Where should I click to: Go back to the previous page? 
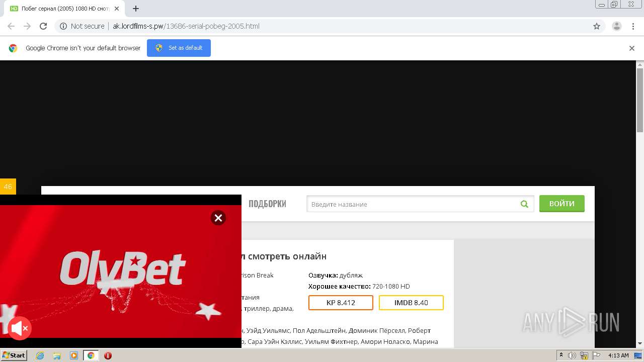coord(11,26)
